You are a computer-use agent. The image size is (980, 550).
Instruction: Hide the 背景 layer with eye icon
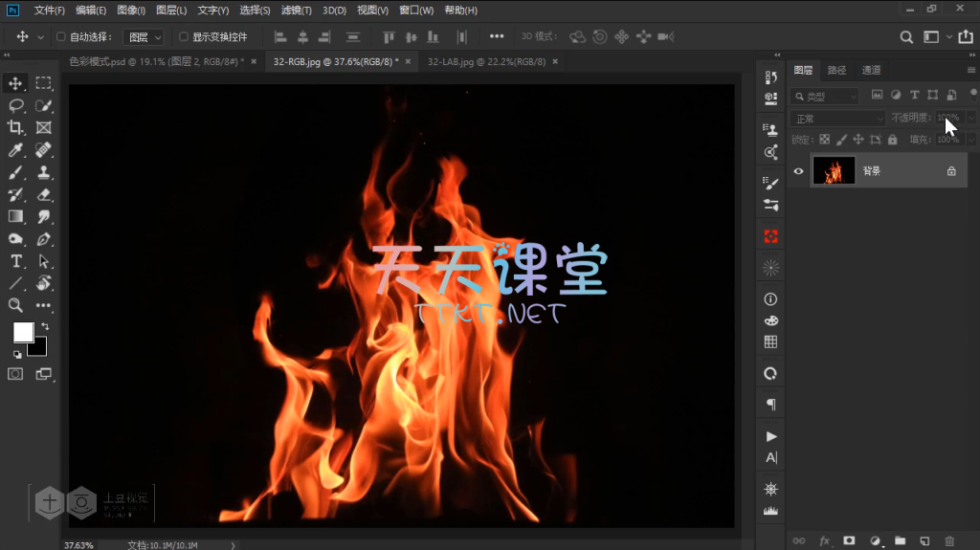tap(799, 171)
